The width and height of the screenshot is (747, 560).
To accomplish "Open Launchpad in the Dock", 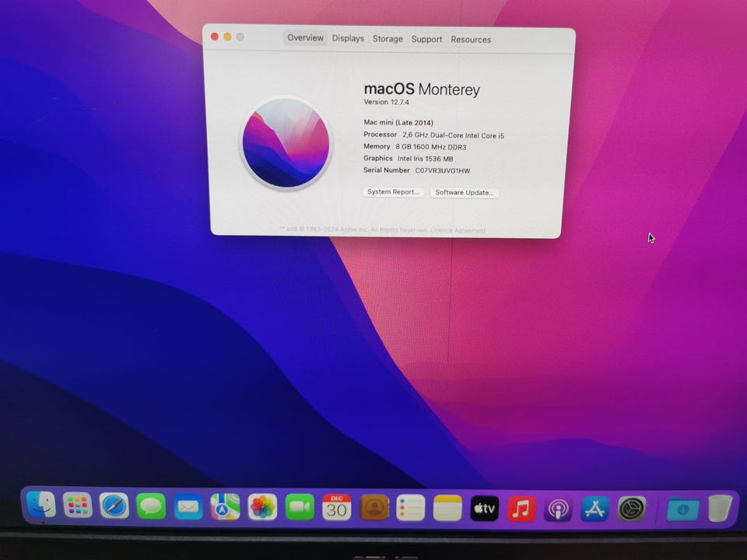I will point(78,506).
